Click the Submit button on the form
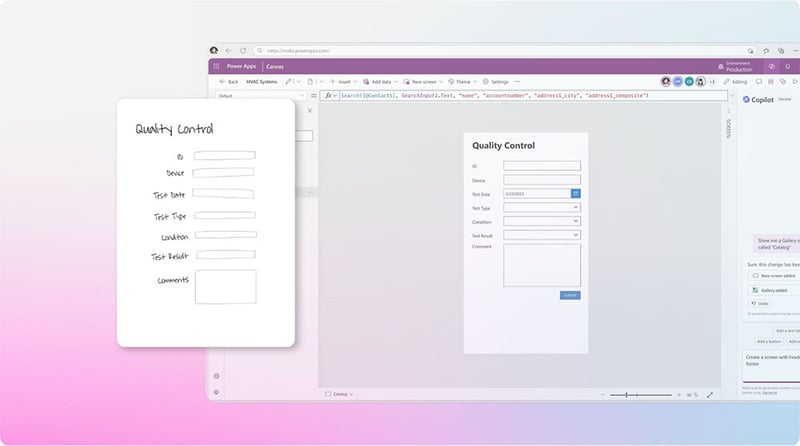Viewport: 800px width, 446px height. [x=570, y=295]
